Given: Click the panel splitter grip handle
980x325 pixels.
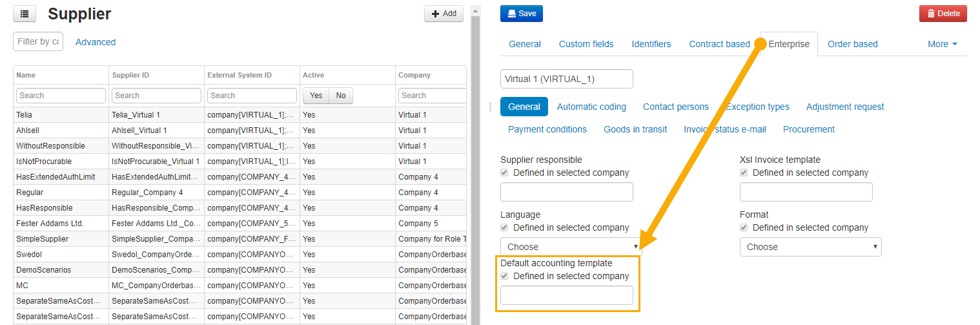Looking at the screenshot, I should [490, 107].
